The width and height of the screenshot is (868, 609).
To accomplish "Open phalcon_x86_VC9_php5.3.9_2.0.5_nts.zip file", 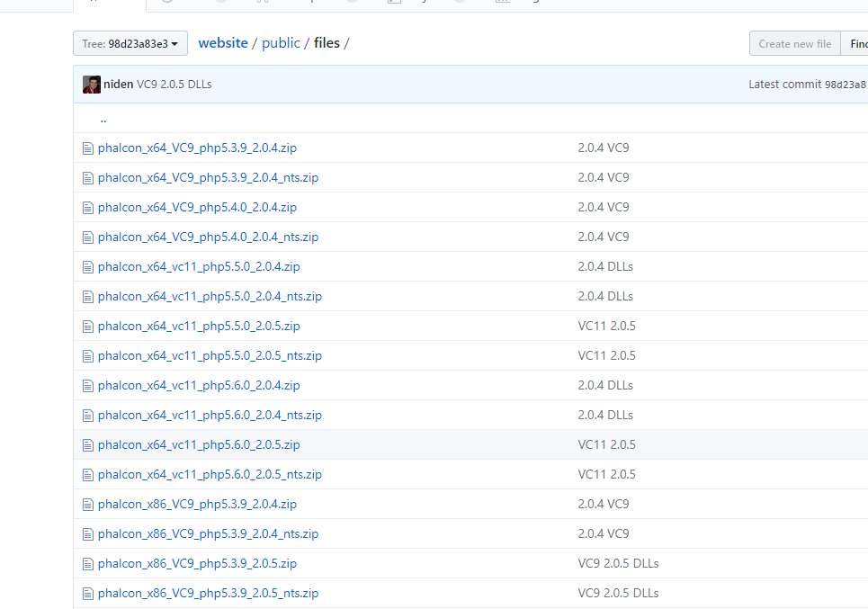I will coord(208,594).
